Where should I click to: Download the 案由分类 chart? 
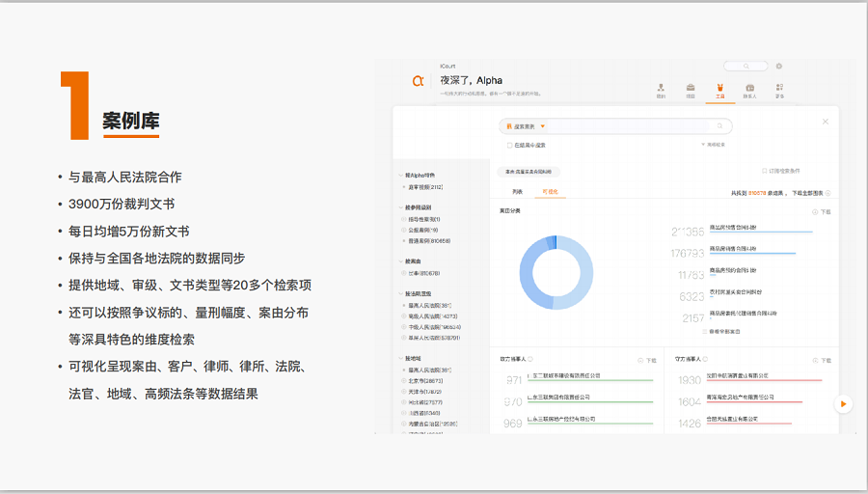tap(822, 212)
